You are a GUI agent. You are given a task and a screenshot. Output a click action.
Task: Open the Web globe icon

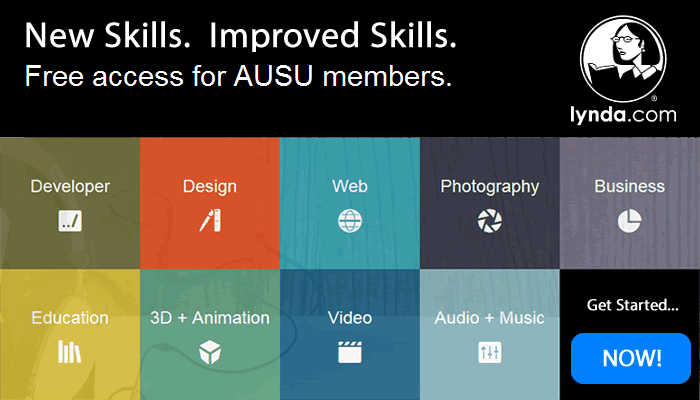[x=350, y=221]
